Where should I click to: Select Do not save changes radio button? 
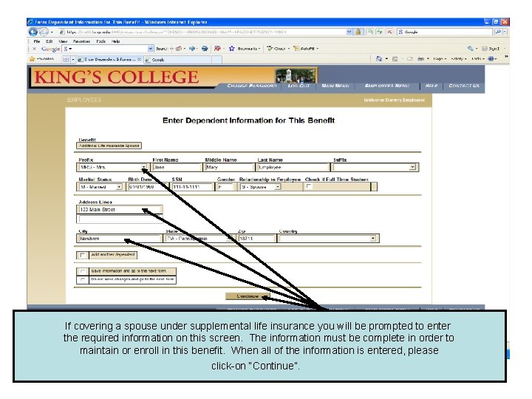pos(83,280)
